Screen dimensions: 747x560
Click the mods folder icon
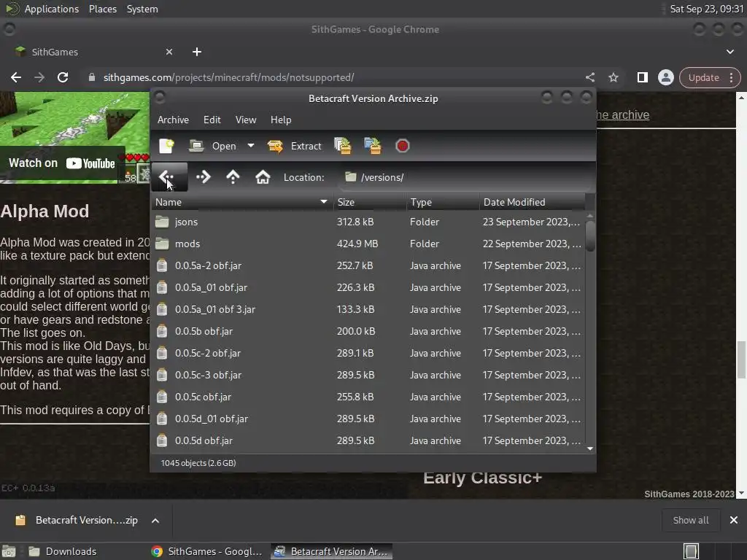tap(162, 244)
